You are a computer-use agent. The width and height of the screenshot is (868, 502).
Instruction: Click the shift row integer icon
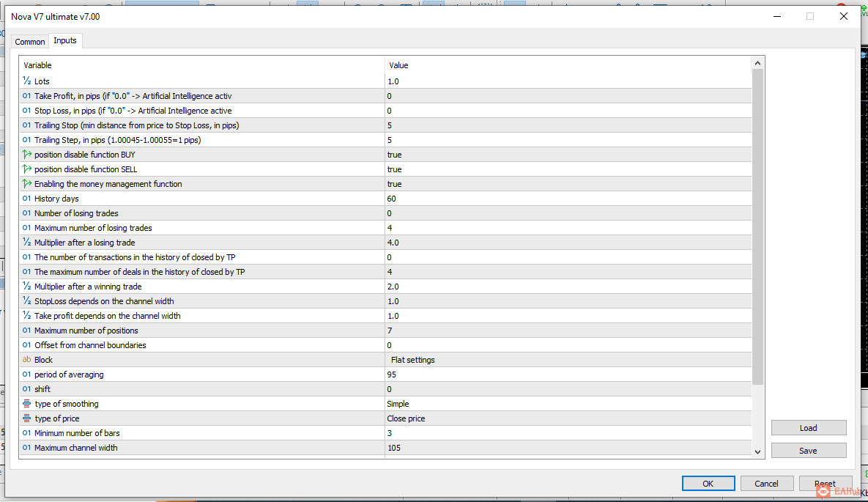(x=26, y=389)
